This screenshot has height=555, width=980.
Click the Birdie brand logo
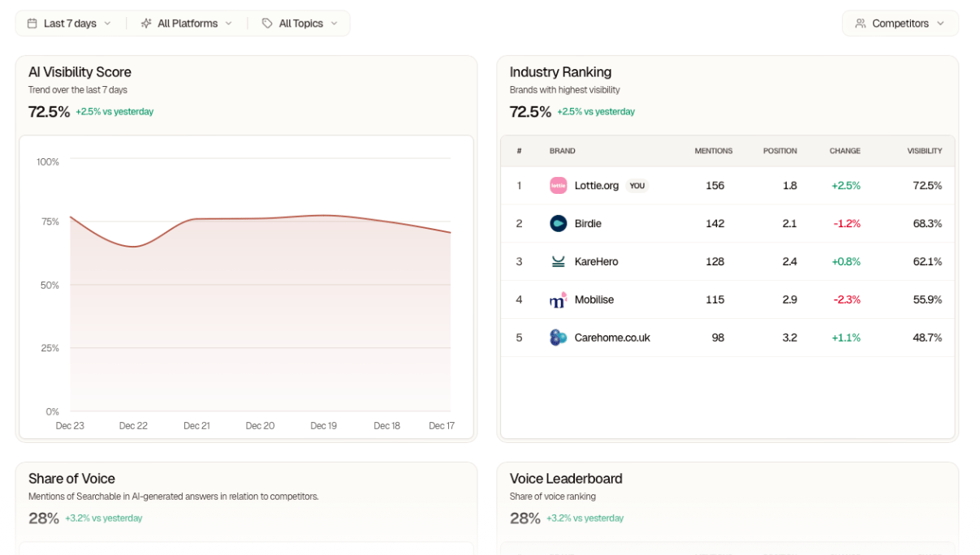point(558,224)
